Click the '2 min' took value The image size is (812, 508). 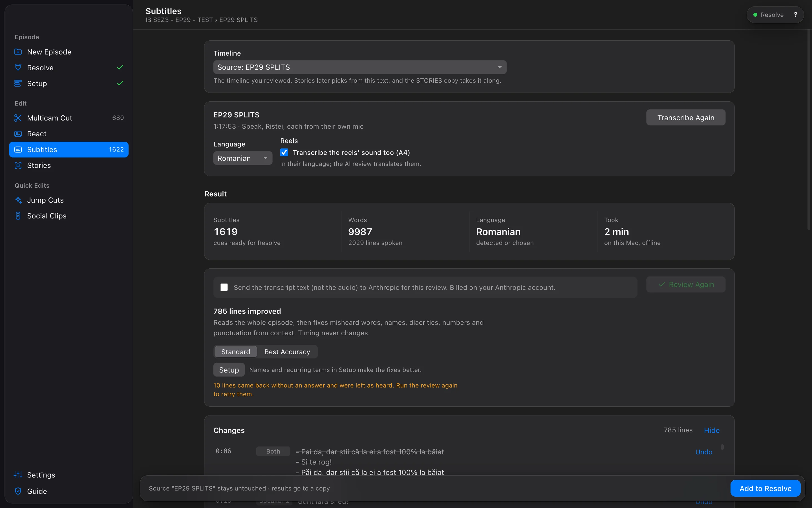[616, 232]
